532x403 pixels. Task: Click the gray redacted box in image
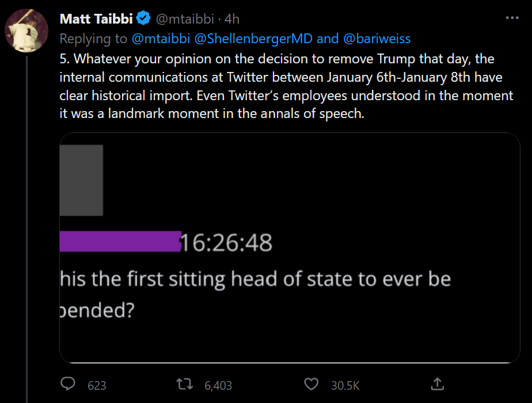[81, 180]
